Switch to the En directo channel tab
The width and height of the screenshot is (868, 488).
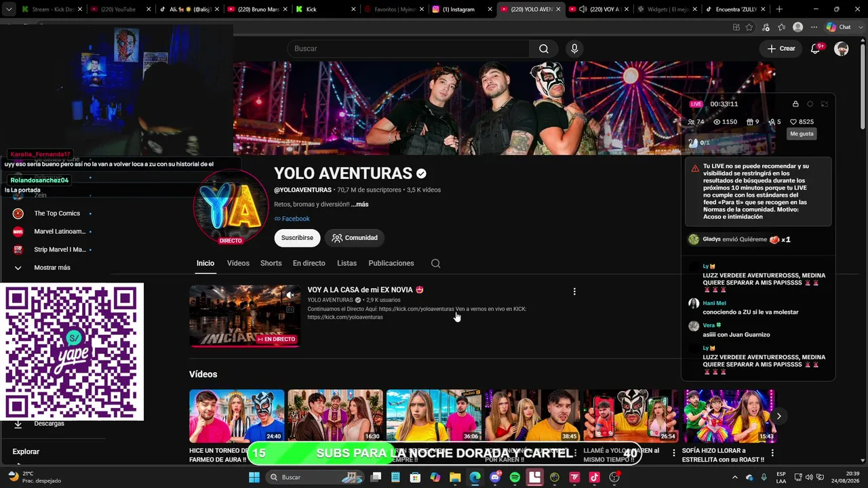tap(309, 264)
